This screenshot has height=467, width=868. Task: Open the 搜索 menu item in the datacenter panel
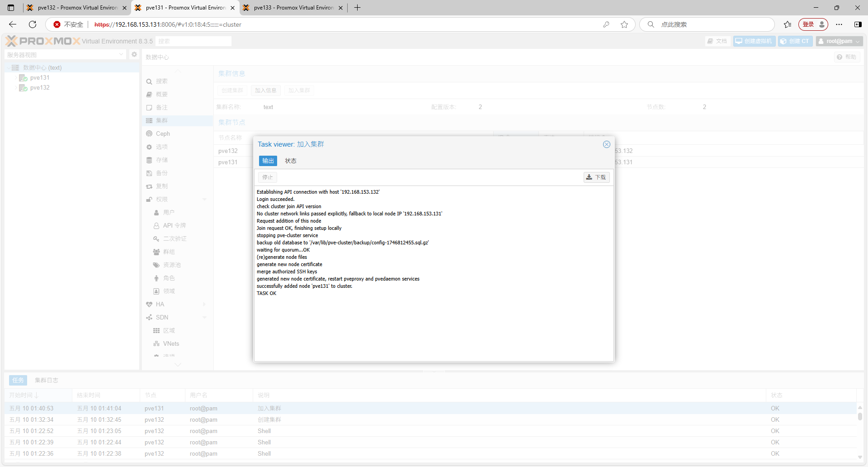177,81
